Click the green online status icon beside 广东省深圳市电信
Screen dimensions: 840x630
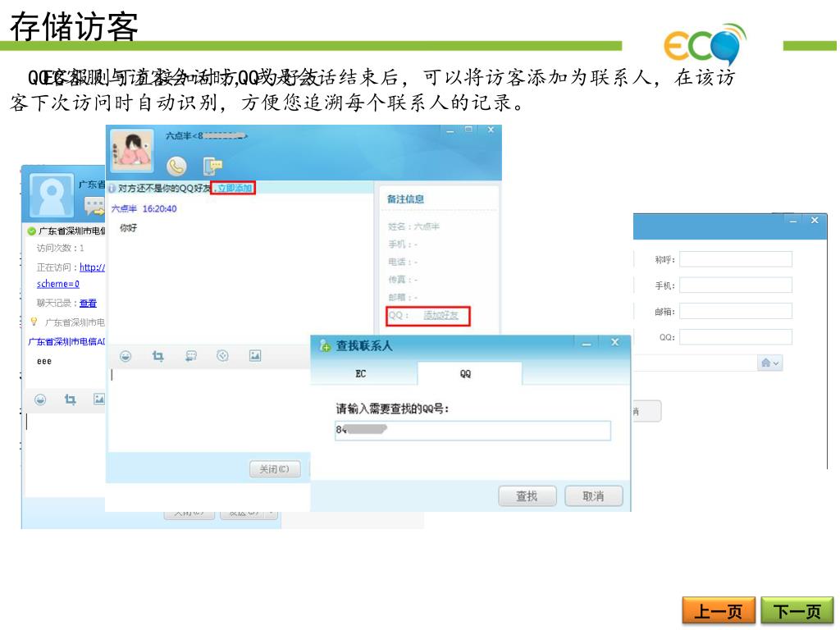pyautogui.click(x=32, y=231)
